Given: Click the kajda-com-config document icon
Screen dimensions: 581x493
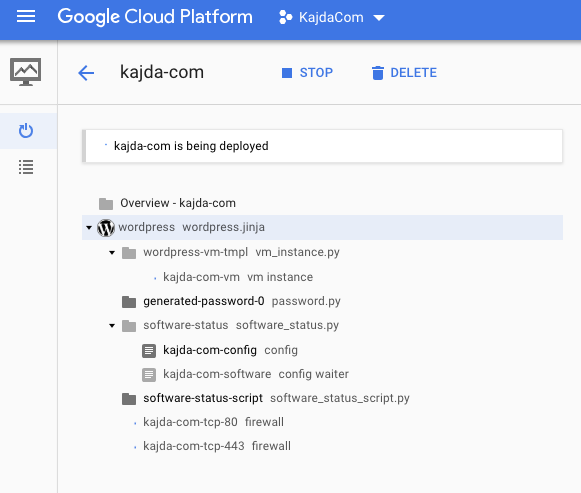Looking at the screenshot, I should 149,350.
